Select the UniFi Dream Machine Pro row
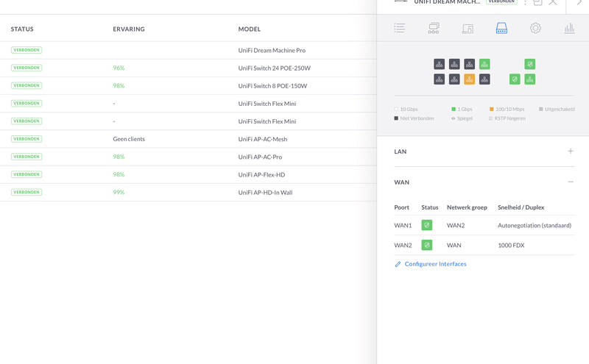This screenshot has height=364, width=589. [x=188, y=50]
